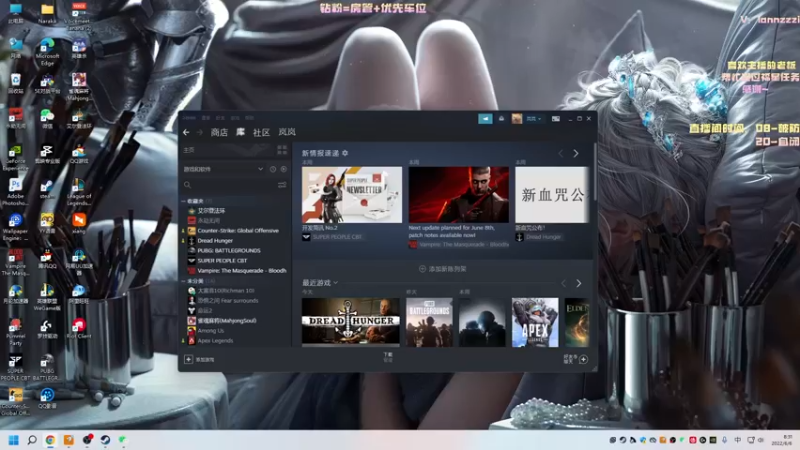The height and width of the screenshot is (450, 800).
Task: Select Counter-Strike: Global Offensive in library list
Action: (x=236, y=231)
